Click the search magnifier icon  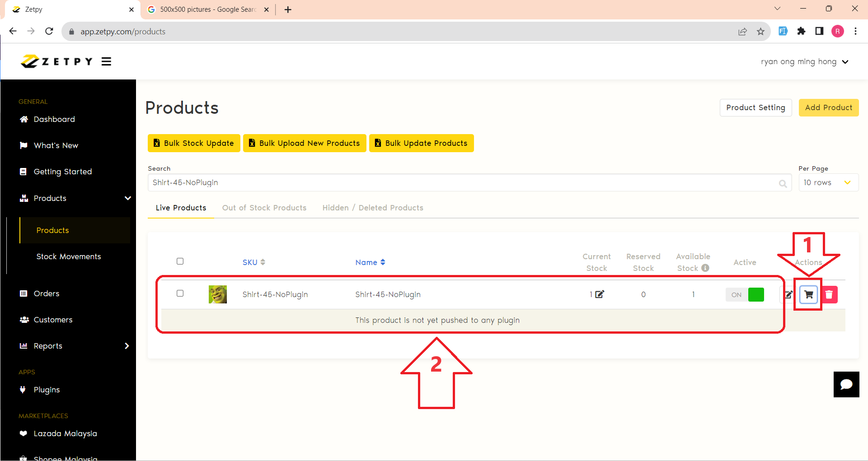tap(783, 183)
